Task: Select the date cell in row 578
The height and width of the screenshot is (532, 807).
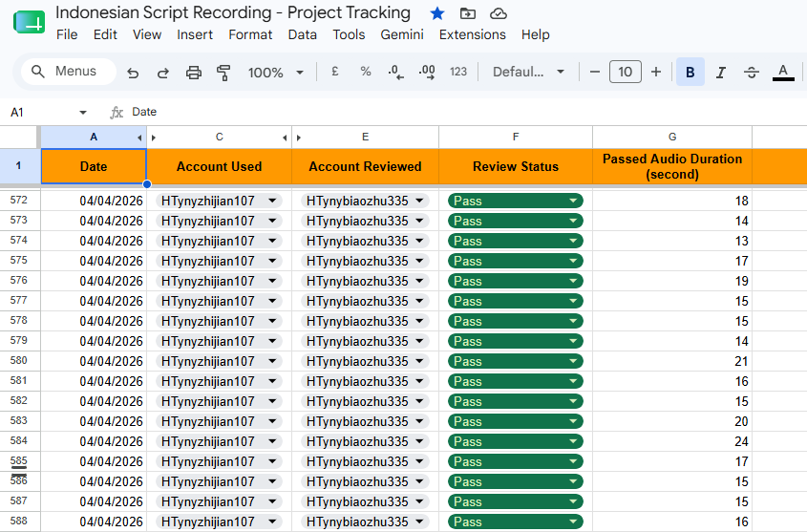Action: 94,321
